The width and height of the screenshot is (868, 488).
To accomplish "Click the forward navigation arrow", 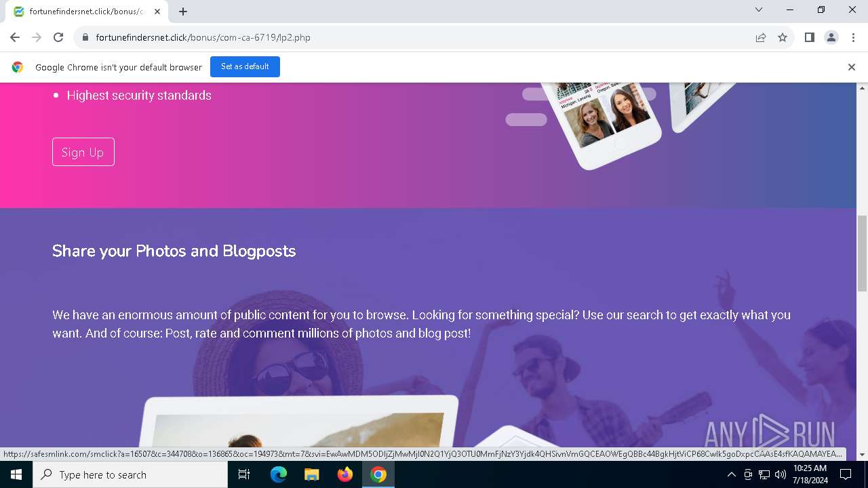I will pyautogui.click(x=37, y=37).
